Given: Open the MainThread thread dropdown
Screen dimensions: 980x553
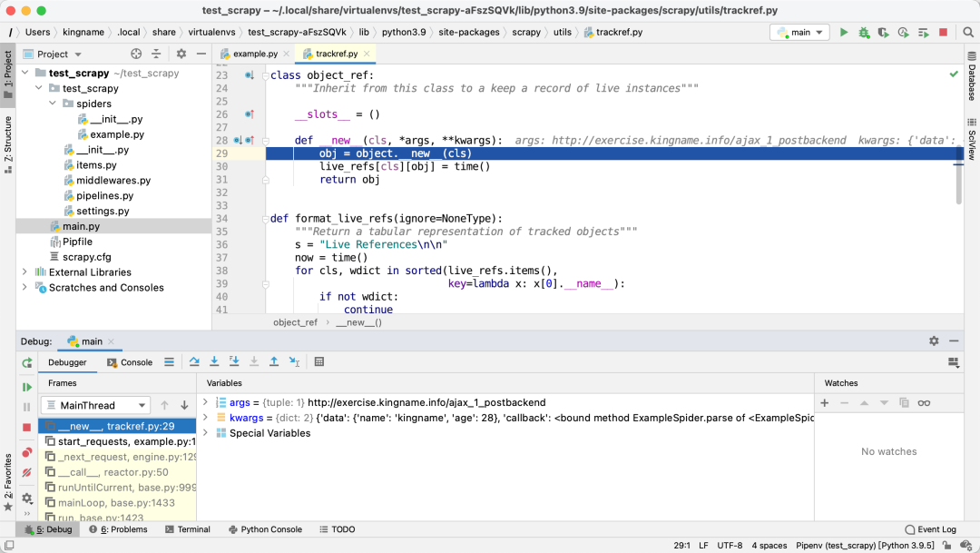Looking at the screenshot, I should (95, 405).
